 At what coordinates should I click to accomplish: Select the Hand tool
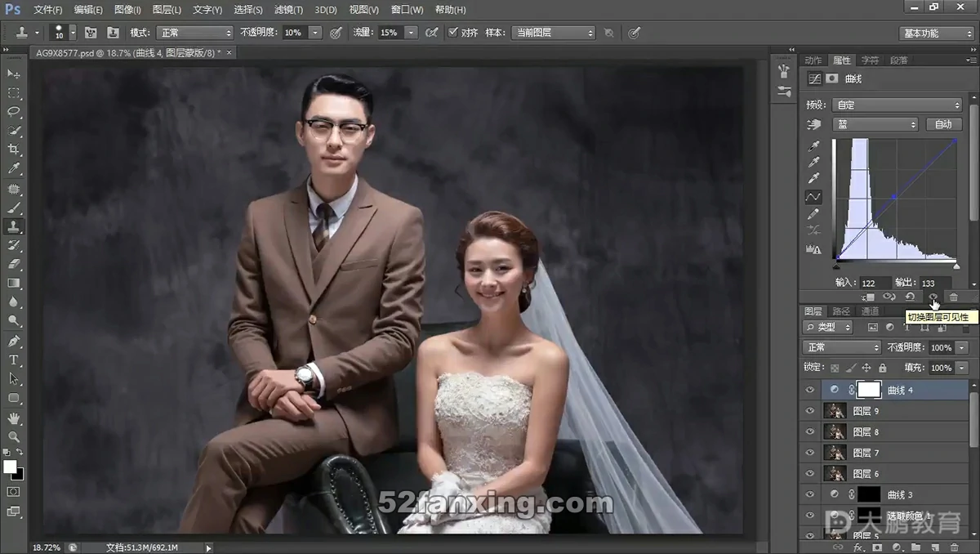point(14,418)
